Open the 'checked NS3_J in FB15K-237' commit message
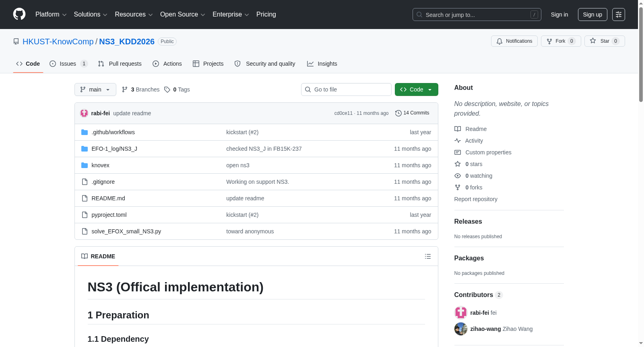This screenshot has height=347, width=644. tap(264, 149)
